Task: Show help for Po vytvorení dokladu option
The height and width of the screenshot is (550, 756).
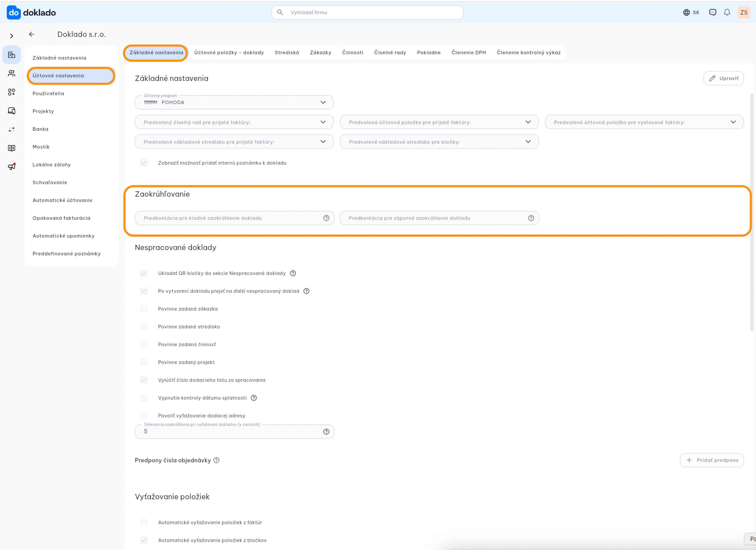Action: (306, 291)
